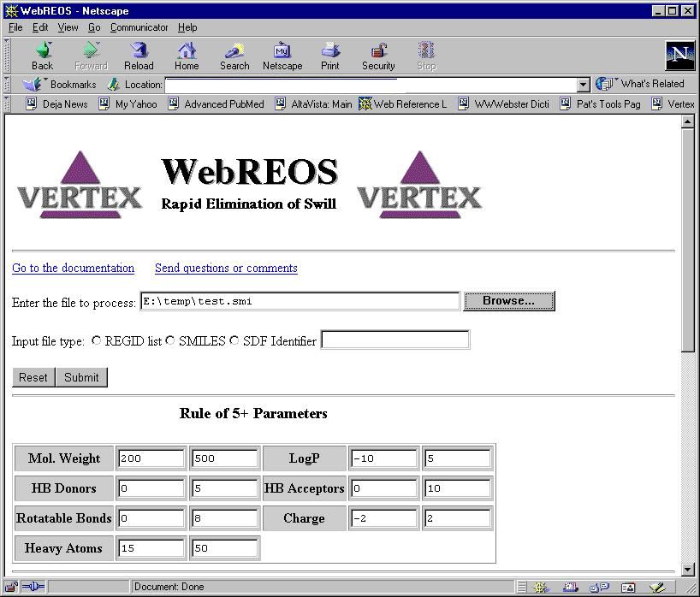This screenshot has height=597, width=700.
Task: Open the Security info icon
Action: coord(378,56)
